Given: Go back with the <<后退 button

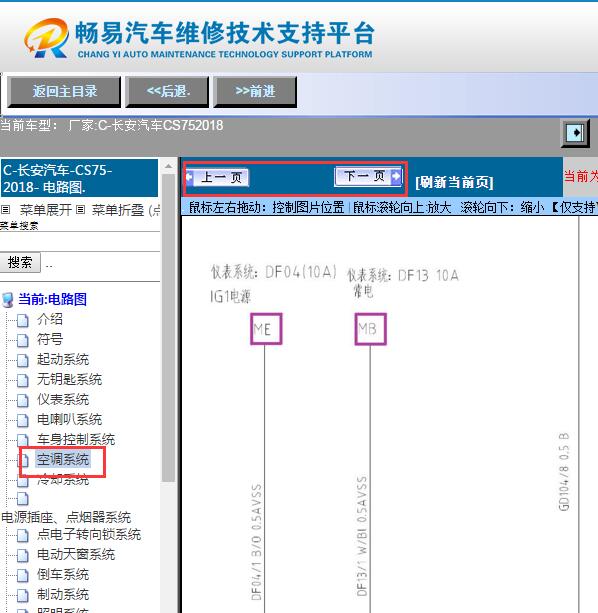Looking at the screenshot, I should [x=167, y=91].
